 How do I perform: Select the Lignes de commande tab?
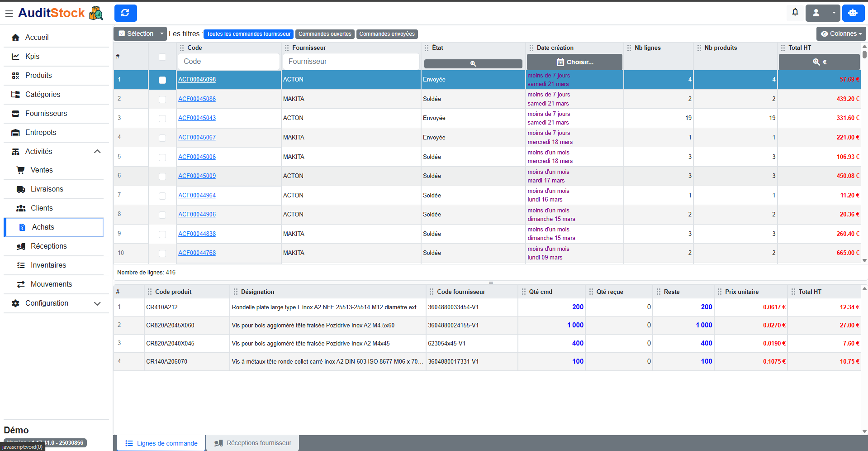(x=161, y=443)
